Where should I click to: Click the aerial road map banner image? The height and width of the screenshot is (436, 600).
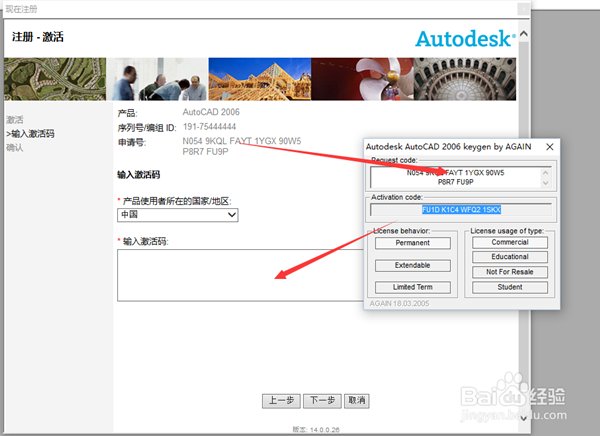point(55,79)
